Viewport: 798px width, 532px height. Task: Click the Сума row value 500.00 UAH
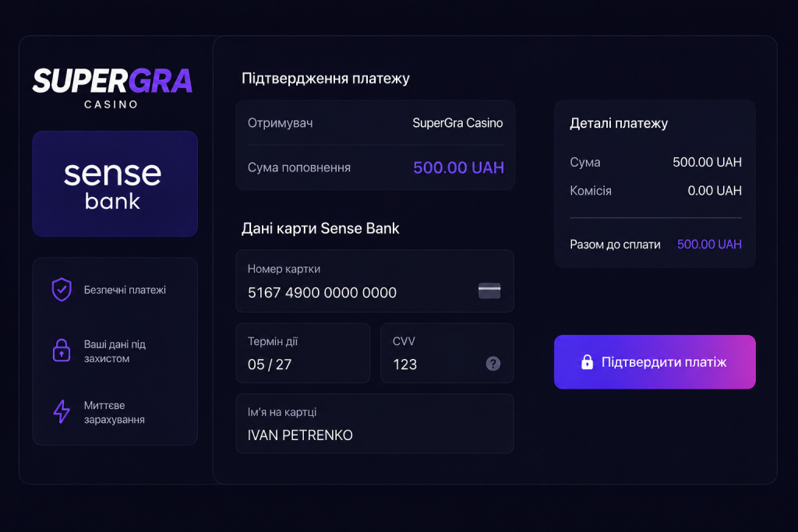point(707,162)
